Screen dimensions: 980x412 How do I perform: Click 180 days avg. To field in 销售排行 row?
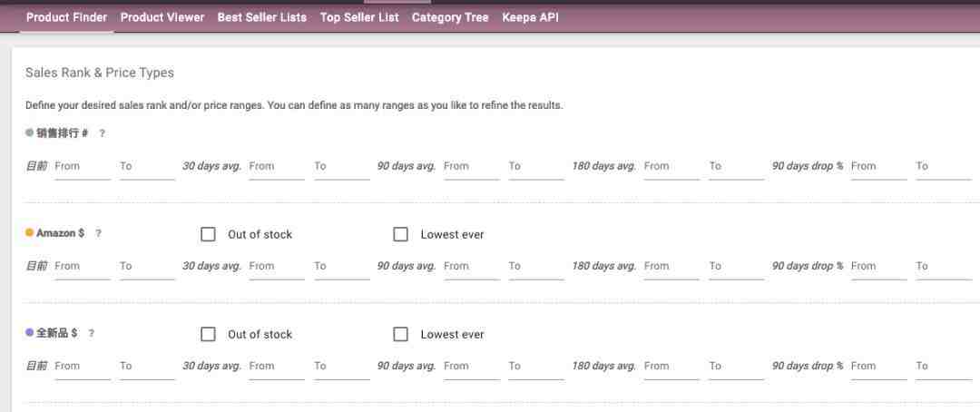tap(736, 167)
